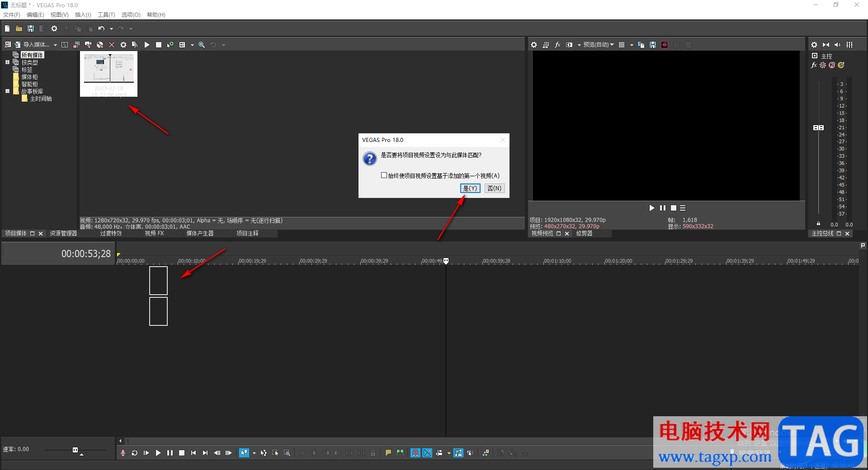Switch to the Media Generators tab
Screen dimensions: 868x470
tap(200, 234)
